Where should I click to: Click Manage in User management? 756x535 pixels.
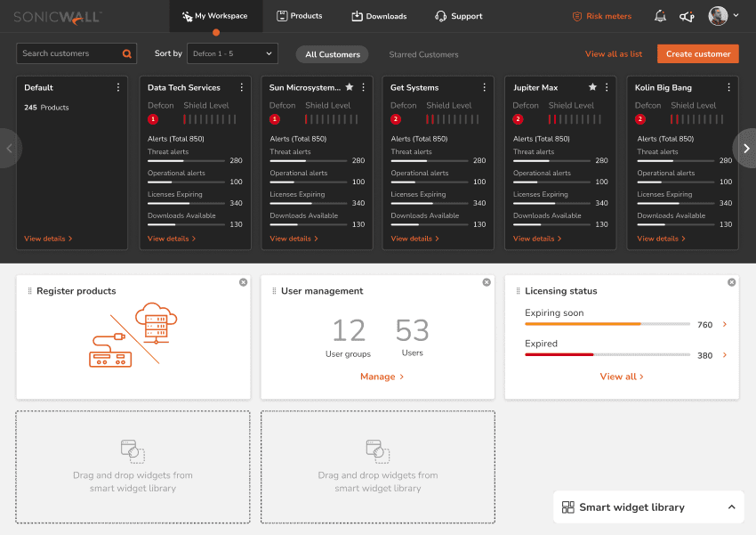tap(382, 377)
